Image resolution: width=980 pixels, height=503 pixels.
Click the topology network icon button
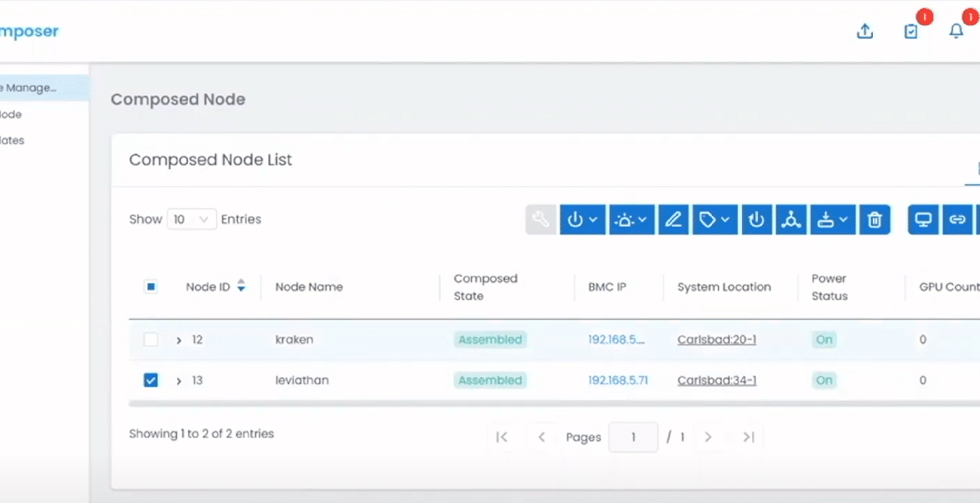point(792,220)
